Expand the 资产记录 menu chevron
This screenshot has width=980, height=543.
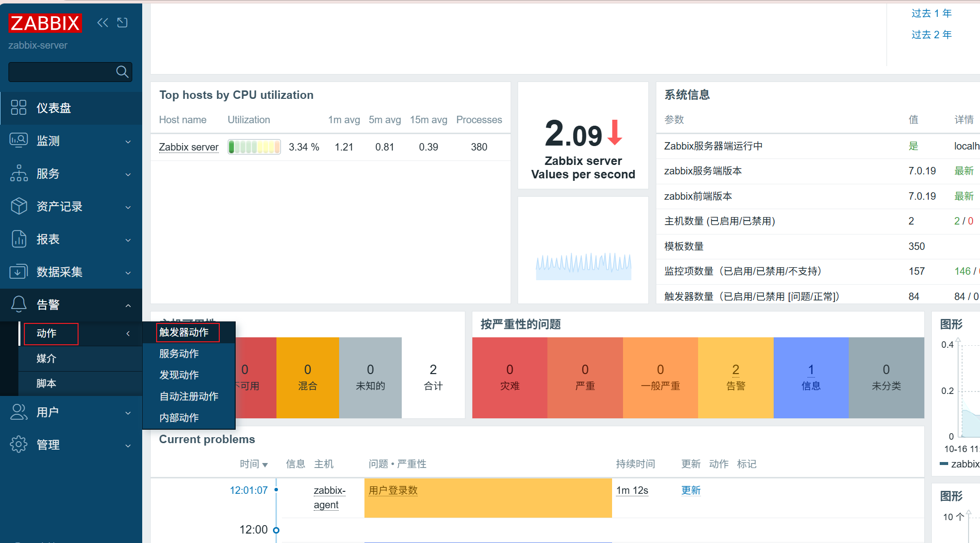coord(128,207)
